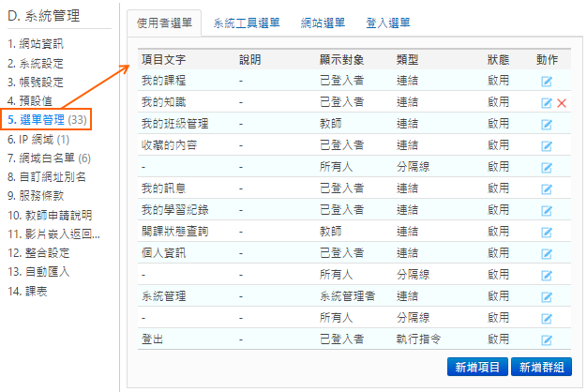Click the 新增項目 button
The image size is (587, 392).
coord(476,367)
